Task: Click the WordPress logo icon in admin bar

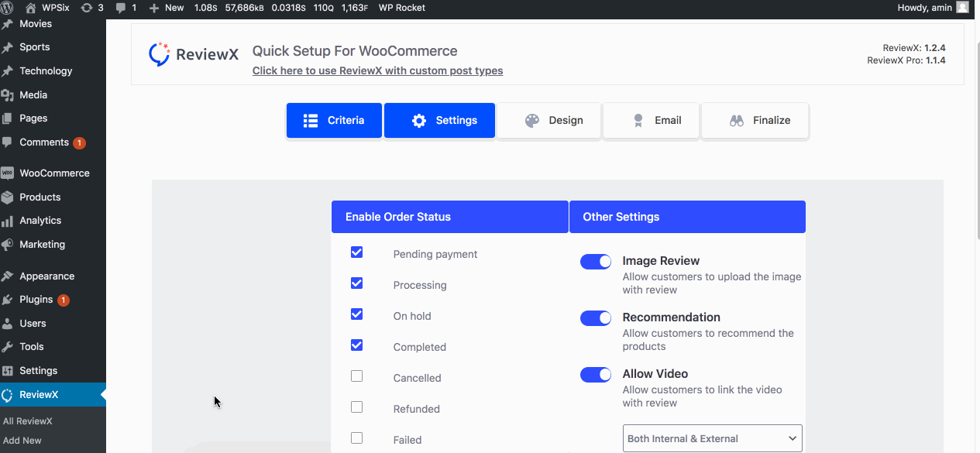Action: pos(9,8)
